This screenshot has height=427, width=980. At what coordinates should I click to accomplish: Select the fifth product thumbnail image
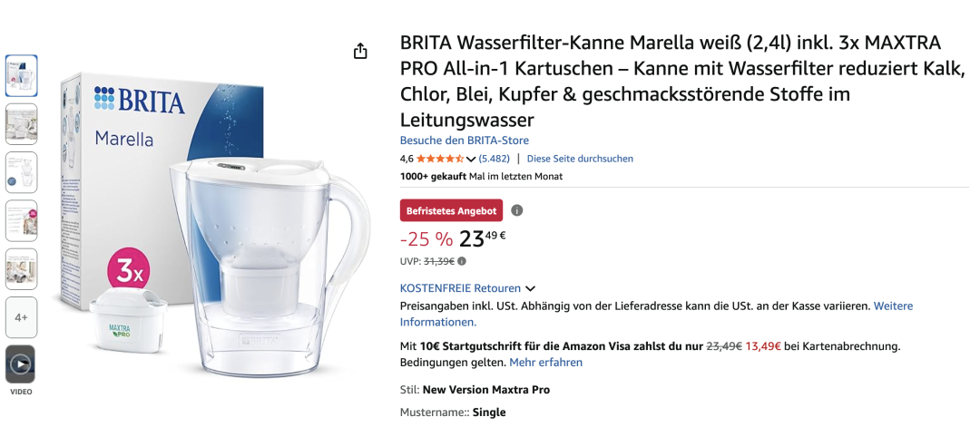(21, 268)
